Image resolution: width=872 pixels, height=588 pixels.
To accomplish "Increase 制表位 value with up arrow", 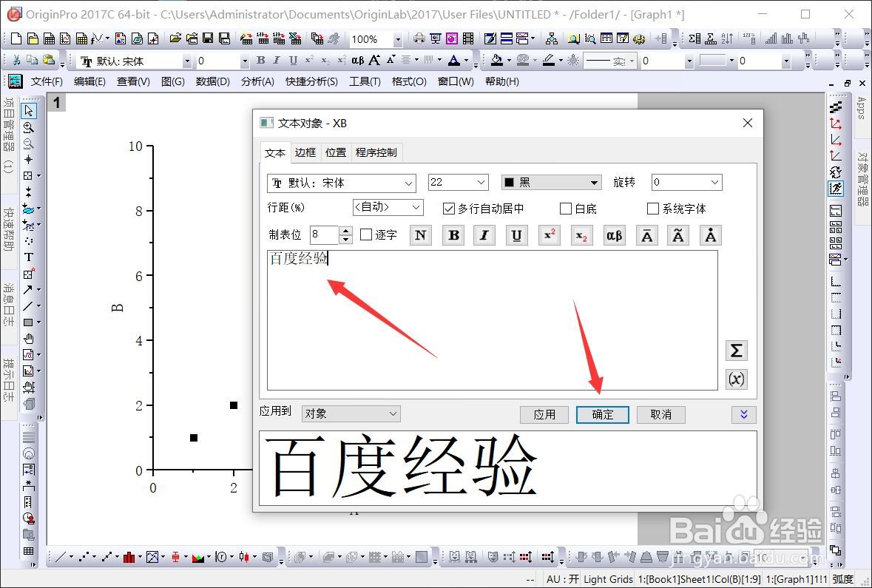I will [346, 230].
